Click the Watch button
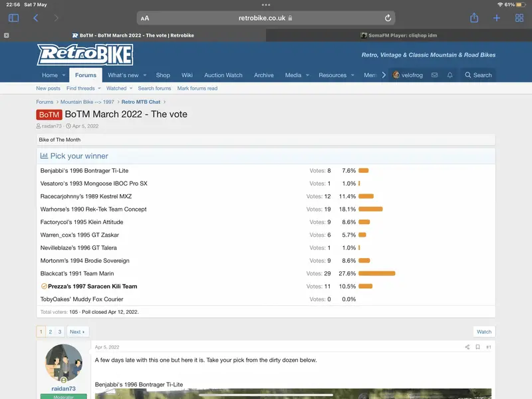Viewport: 532px width, 399px height. coord(484,331)
